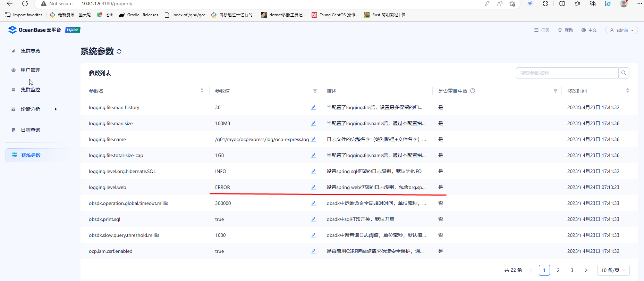Edit the logging.file.name value
This screenshot has height=281, width=644.
[313, 139]
